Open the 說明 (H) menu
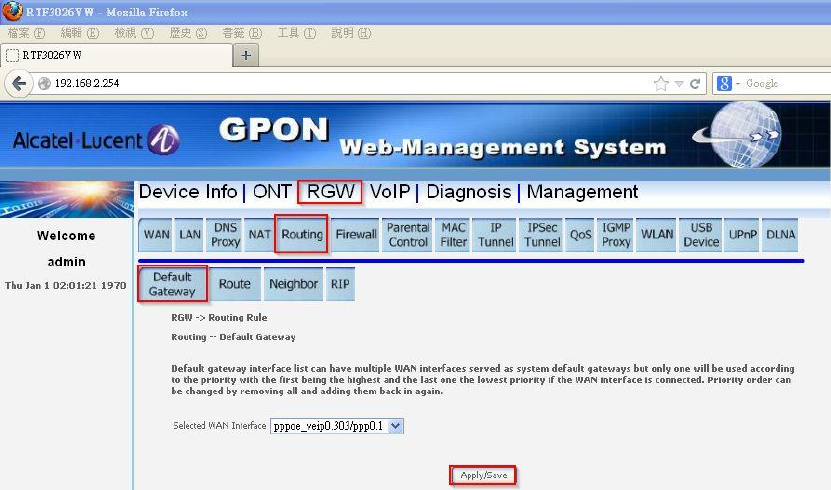The width and height of the screenshot is (831, 490). [351, 33]
